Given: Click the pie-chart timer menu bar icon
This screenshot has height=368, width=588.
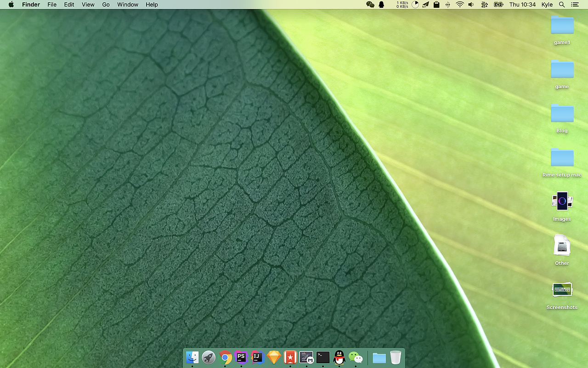Looking at the screenshot, I should [x=415, y=5].
